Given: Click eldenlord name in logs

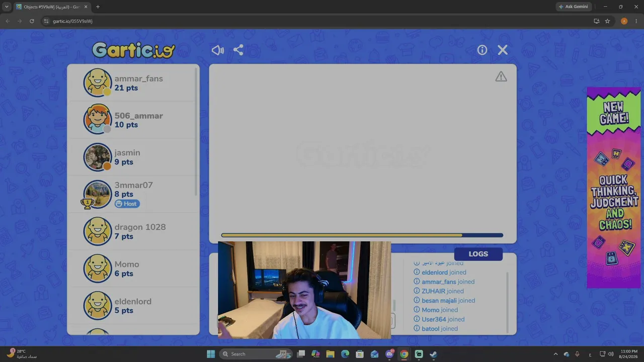Looking at the screenshot, I should click(x=435, y=273).
